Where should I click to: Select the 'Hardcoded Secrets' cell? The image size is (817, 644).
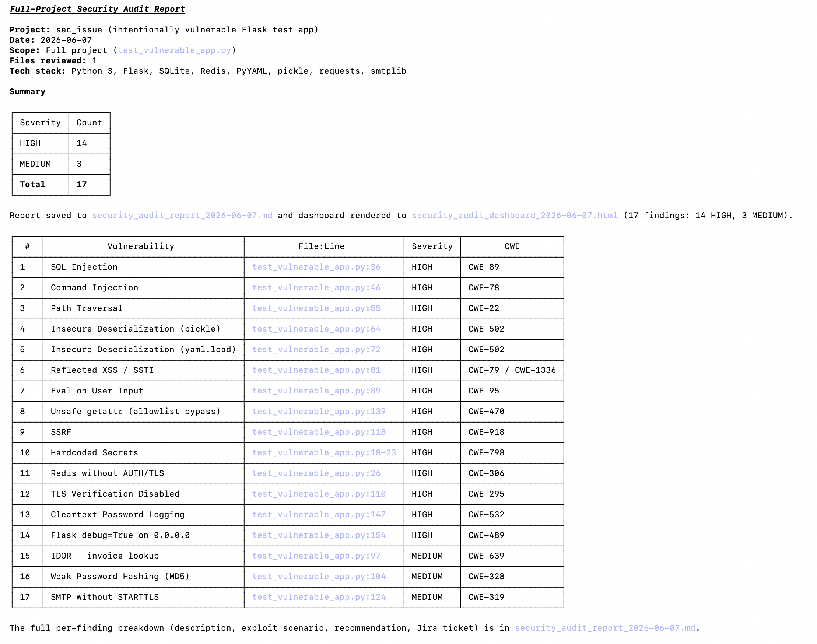(143, 452)
